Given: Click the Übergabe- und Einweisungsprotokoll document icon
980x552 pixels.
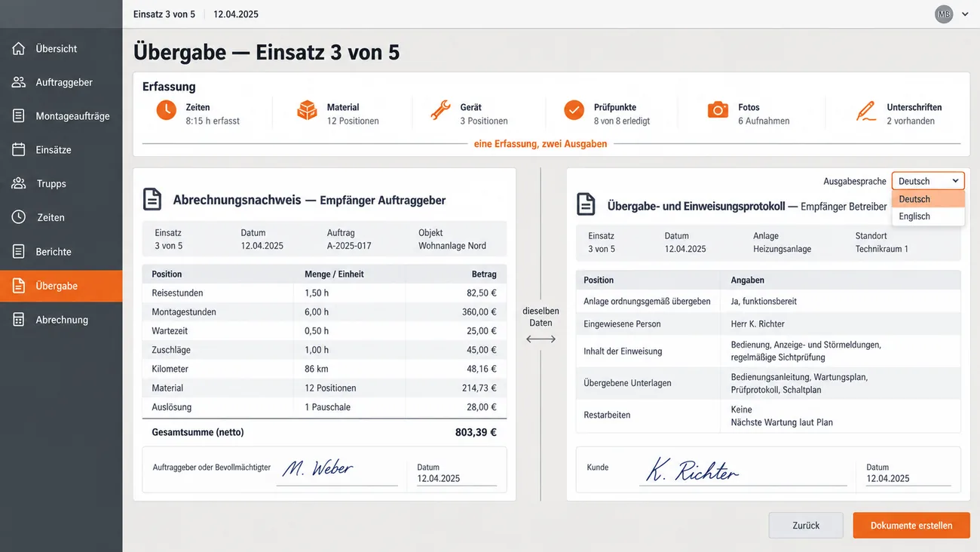Looking at the screenshot, I should click(x=586, y=204).
